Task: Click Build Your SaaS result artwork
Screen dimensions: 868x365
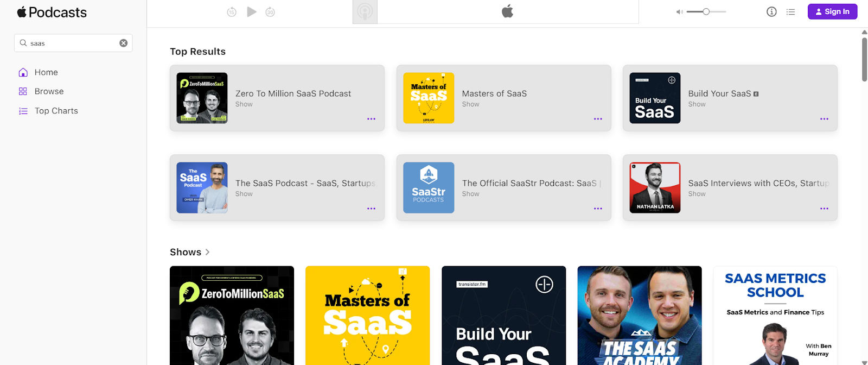Action: click(655, 98)
